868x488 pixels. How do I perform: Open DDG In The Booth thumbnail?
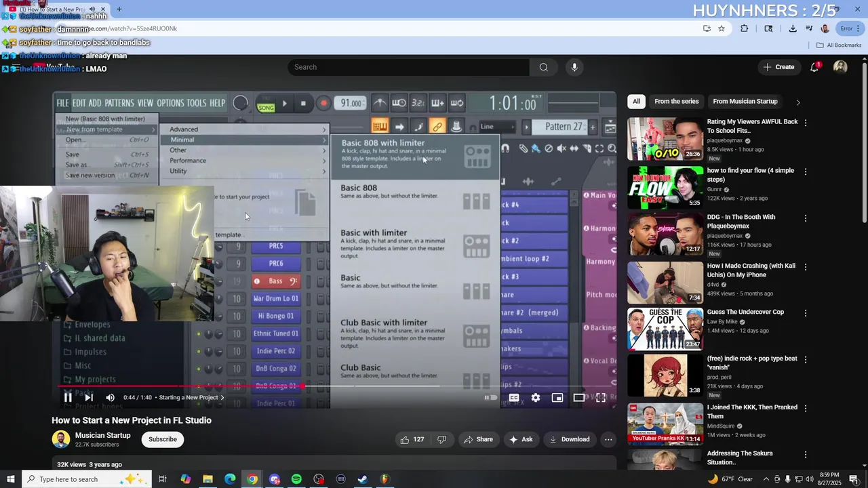[665, 235]
